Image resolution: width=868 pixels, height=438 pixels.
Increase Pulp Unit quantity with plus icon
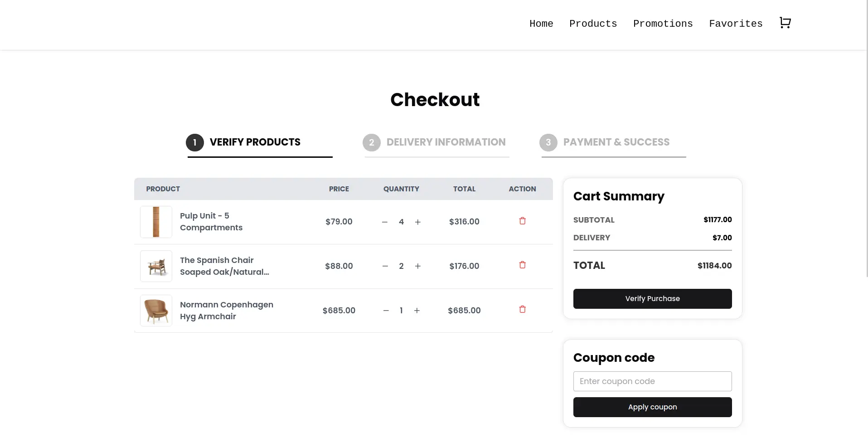417,222
